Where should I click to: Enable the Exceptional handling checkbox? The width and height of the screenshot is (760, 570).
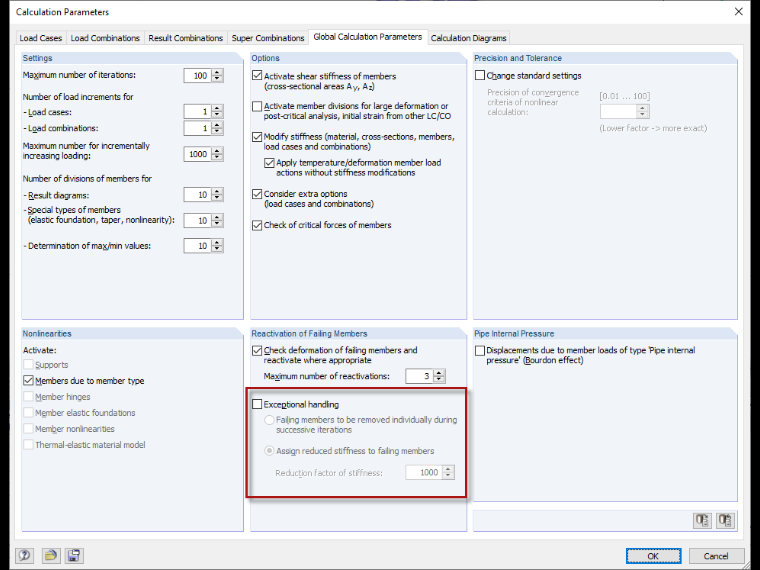click(257, 404)
